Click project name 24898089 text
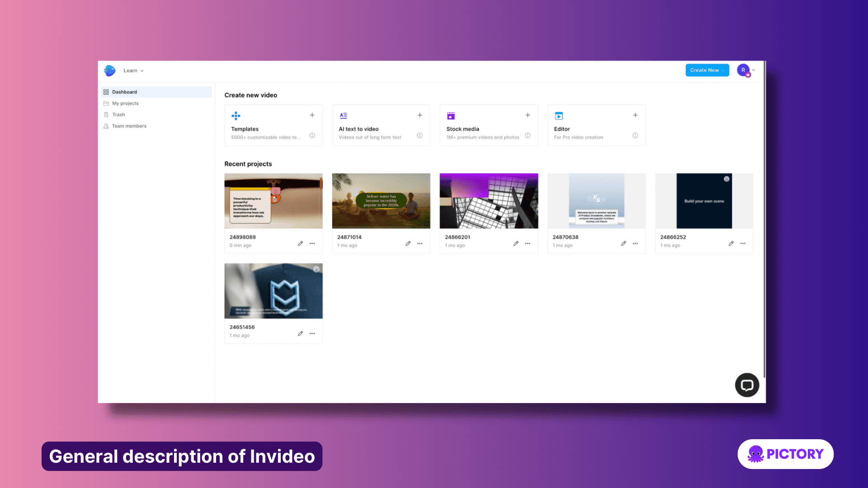 [242, 237]
